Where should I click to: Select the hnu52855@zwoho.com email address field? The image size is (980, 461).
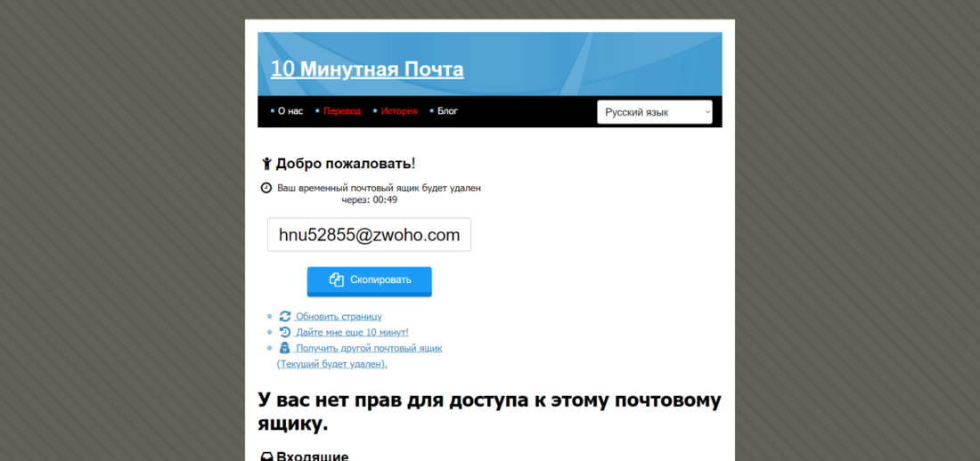(x=370, y=235)
